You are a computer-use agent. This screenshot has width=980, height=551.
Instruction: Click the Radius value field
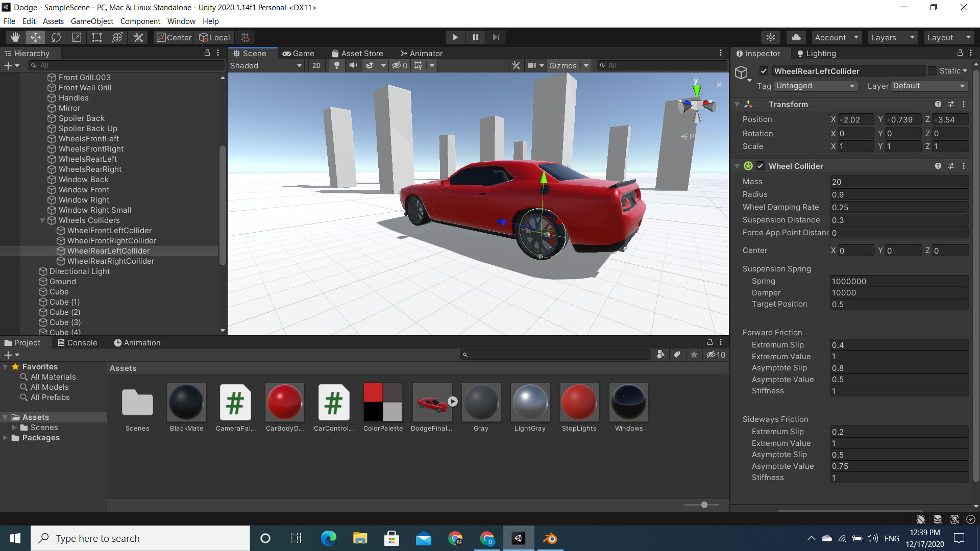(899, 194)
